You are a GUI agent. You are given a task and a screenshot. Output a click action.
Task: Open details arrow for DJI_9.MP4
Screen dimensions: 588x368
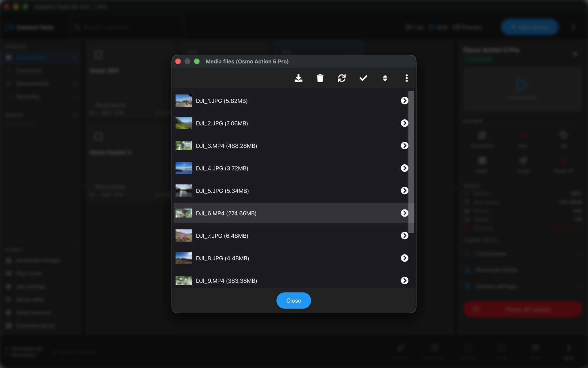(x=405, y=281)
